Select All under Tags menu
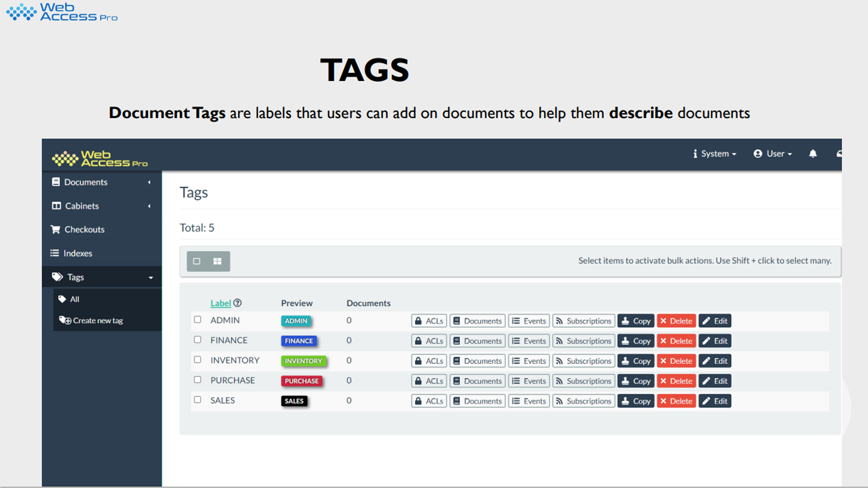The width and height of the screenshot is (868, 488). pos(75,299)
